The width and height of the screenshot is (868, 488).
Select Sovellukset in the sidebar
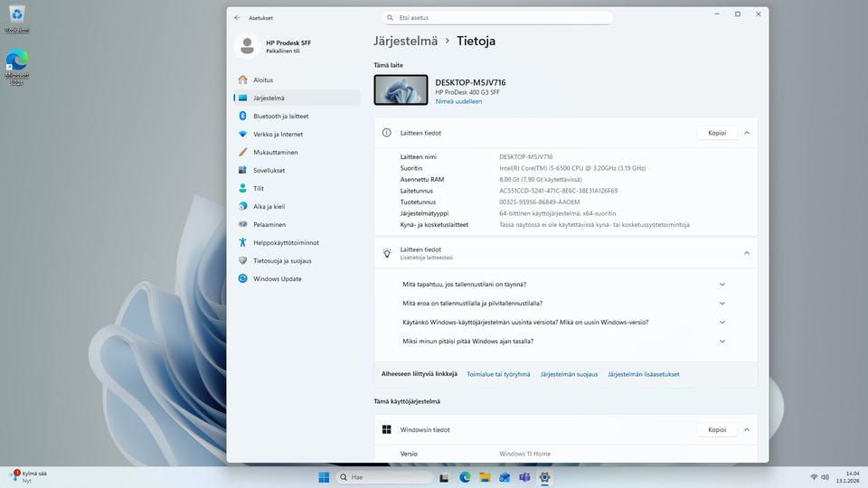269,170
